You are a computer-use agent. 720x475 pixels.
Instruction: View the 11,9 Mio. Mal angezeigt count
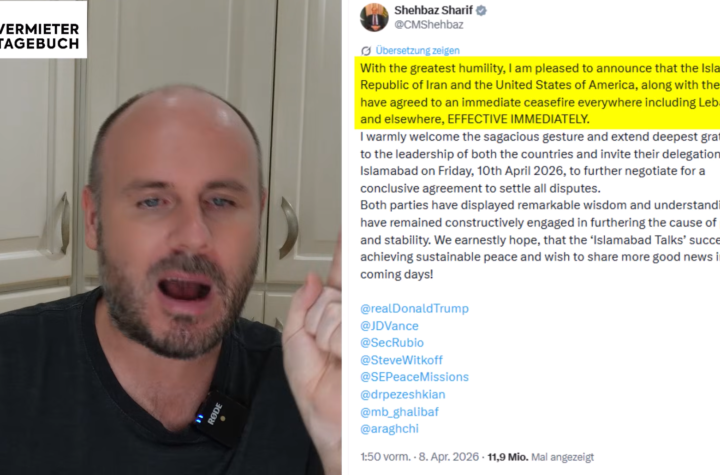pos(540,457)
